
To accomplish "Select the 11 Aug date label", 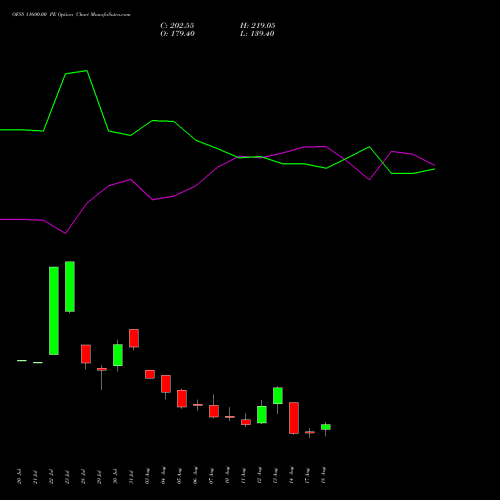I will pyautogui.click(x=243, y=476).
